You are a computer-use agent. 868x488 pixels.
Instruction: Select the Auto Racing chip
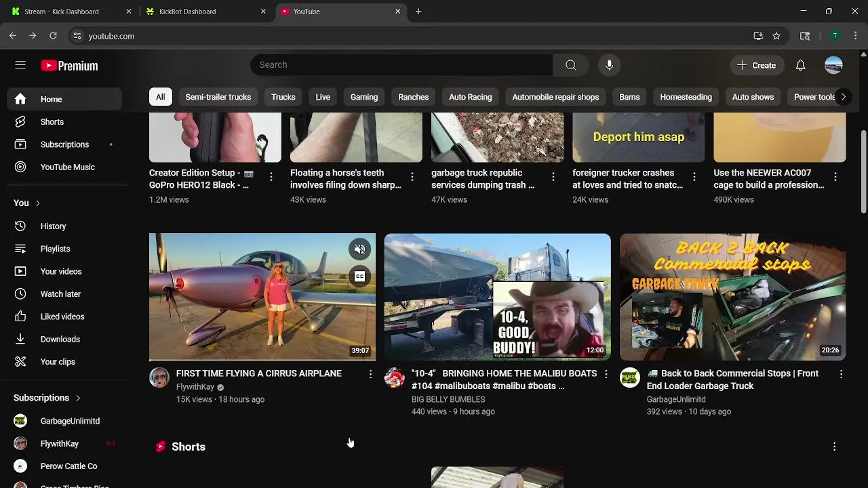tap(471, 97)
